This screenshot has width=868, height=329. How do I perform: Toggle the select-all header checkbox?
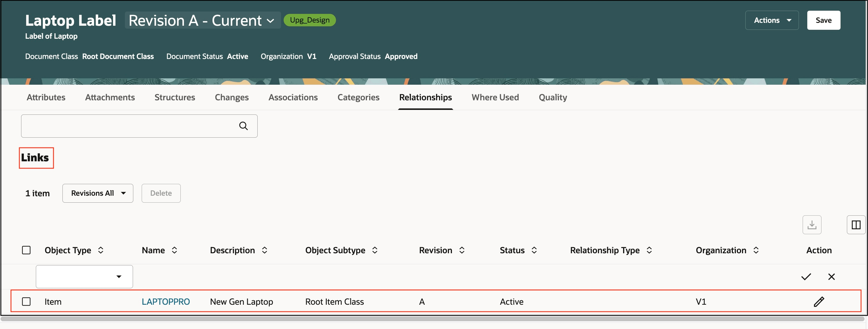click(26, 250)
